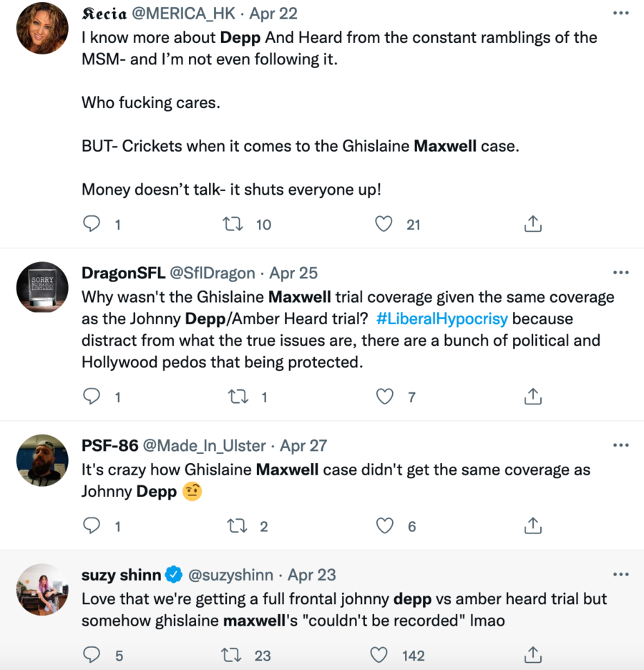This screenshot has width=644, height=670.
Task: Retweet suzy shinn's tweet
Action: coord(233,655)
